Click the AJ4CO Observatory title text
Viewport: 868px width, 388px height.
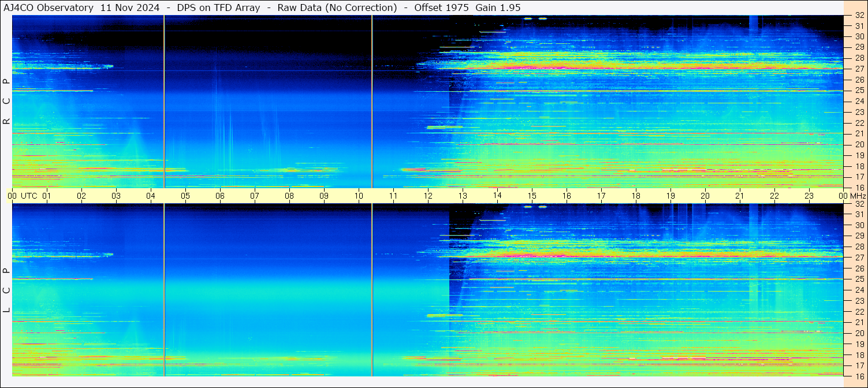pyautogui.click(x=48, y=8)
